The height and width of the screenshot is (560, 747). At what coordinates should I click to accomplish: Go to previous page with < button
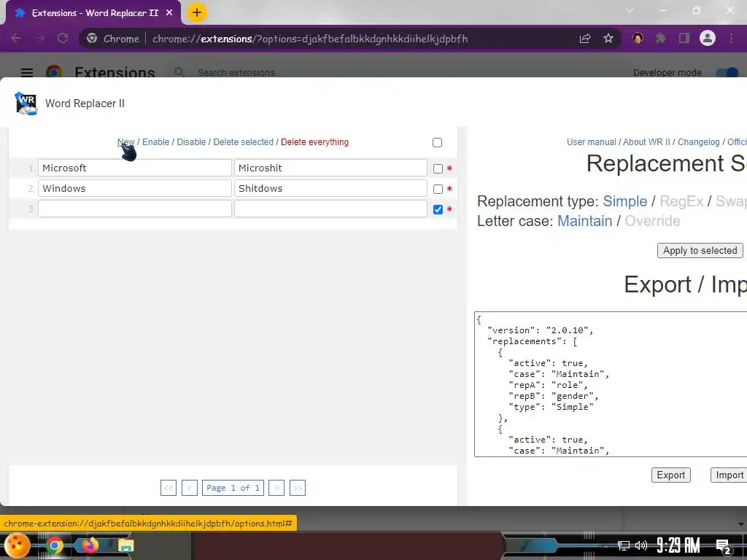pyautogui.click(x=189, y=488)
